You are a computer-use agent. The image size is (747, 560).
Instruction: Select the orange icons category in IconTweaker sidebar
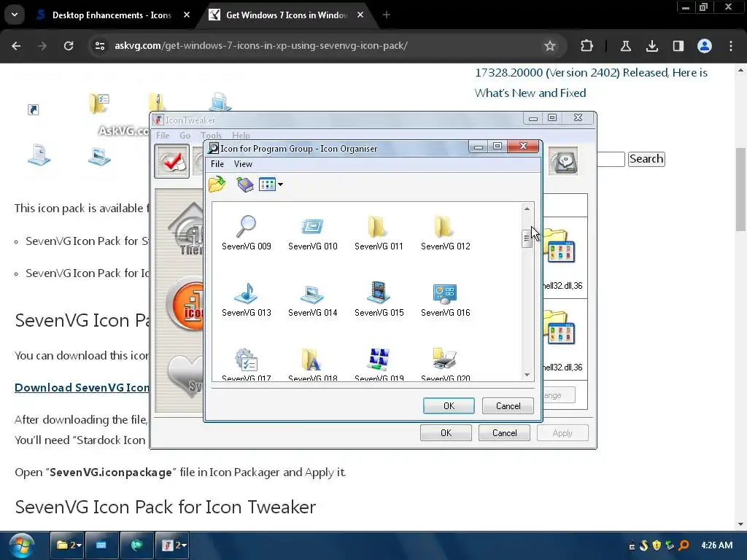[186, 305]
